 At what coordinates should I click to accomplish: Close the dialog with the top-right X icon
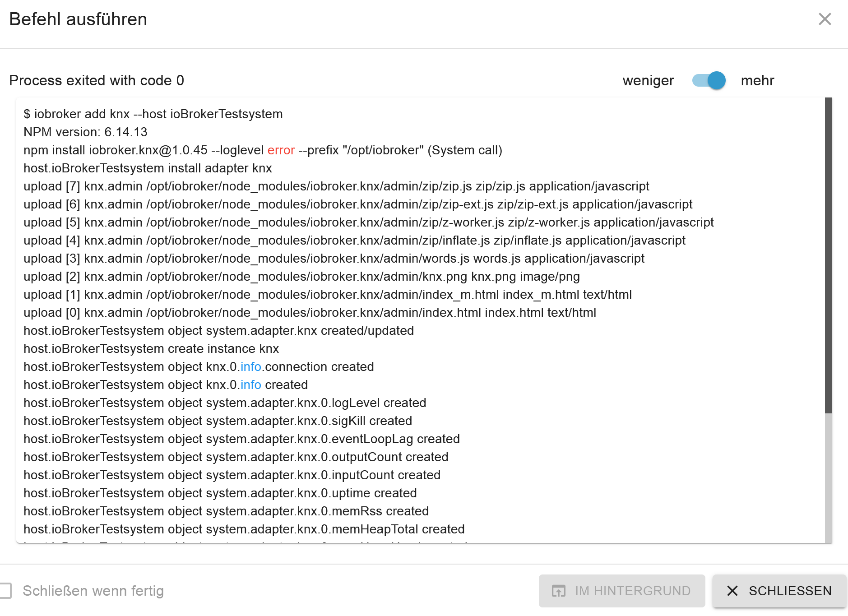[825, 19]
